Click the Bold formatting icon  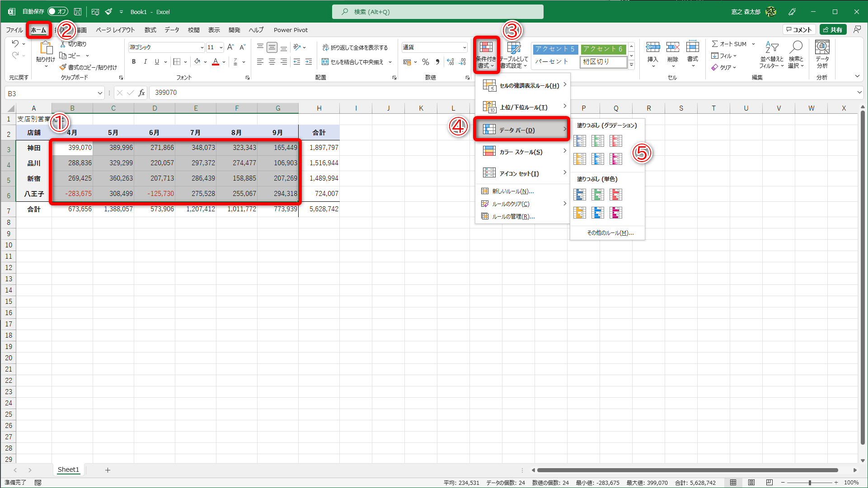point(134,62)
